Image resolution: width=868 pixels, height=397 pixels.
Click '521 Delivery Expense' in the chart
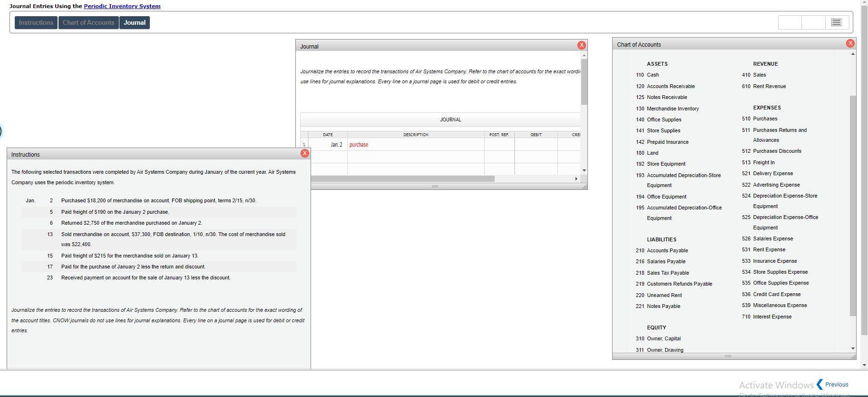tap(767, 173)
